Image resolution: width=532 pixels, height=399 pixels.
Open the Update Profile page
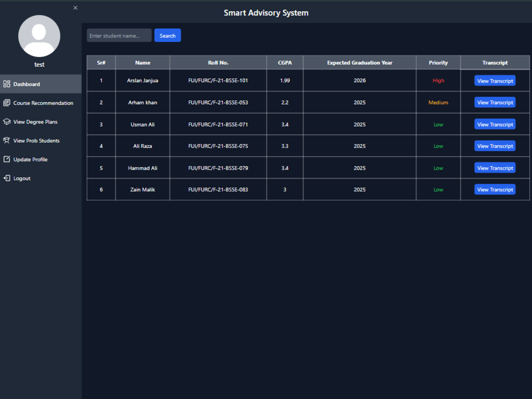[x=41, y=159]
